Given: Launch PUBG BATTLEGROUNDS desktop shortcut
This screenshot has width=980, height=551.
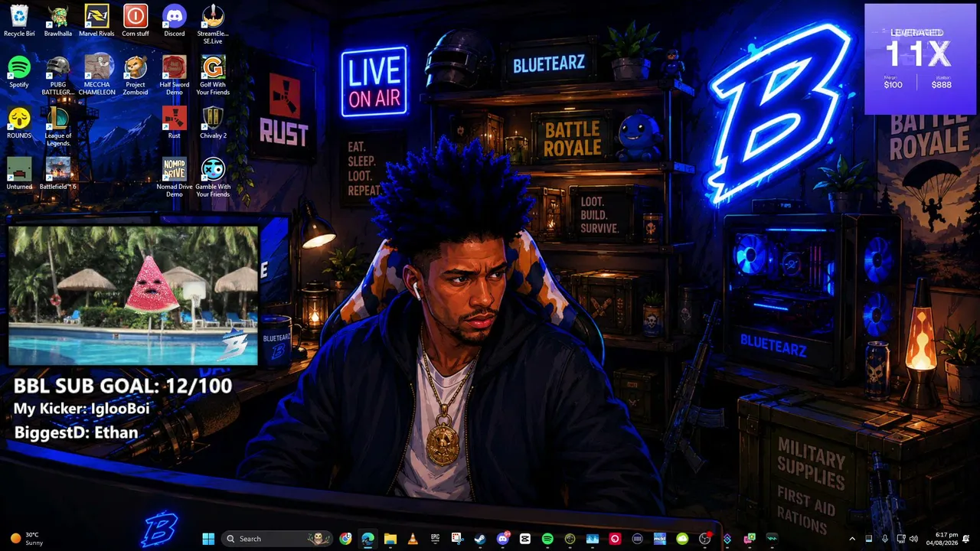Looking at the screenshot, I should 58,76.
